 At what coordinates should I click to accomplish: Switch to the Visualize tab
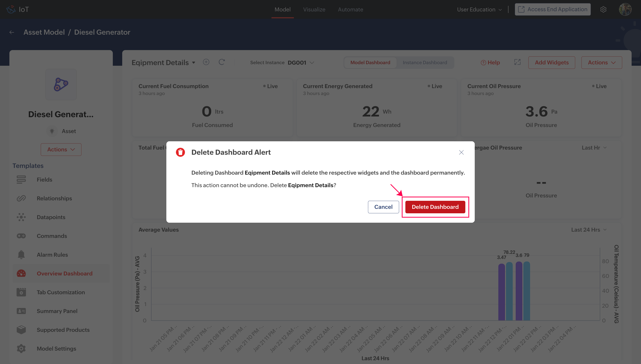click(x=314, y=9)
